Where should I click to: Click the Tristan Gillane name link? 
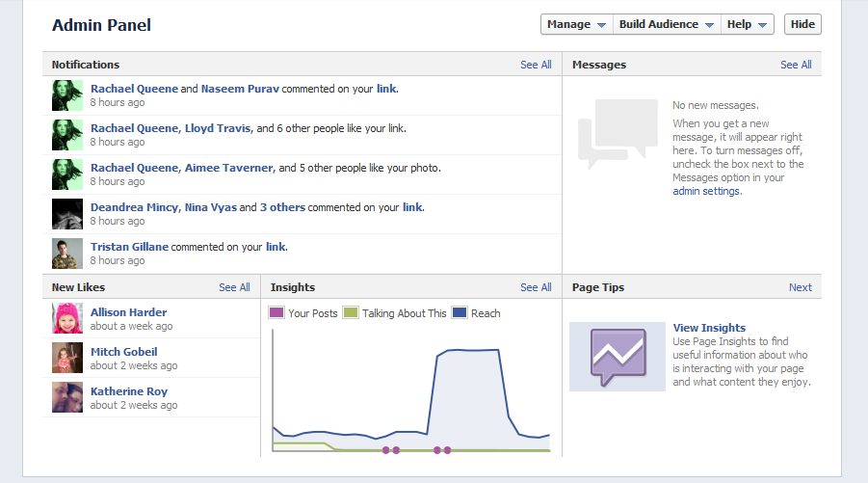(129, 247)
